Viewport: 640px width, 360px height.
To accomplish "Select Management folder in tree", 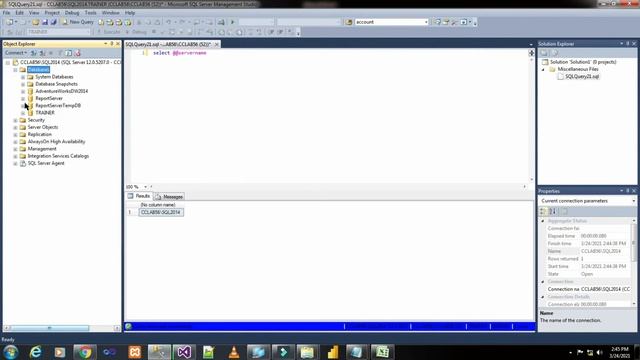I will (x=42, y=149).
